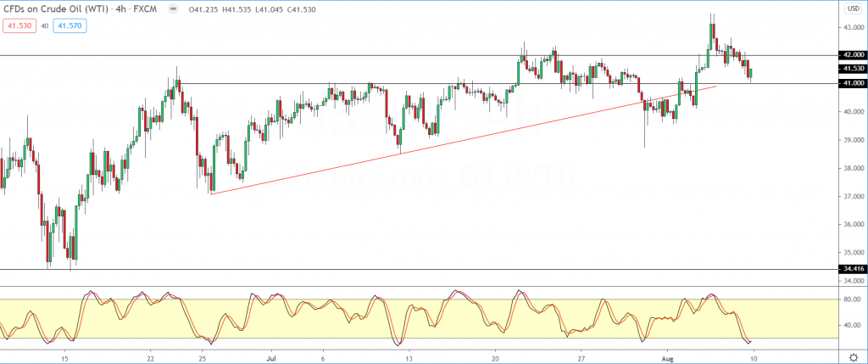
Task: Open the USD currency selector
Action: click(852, 8)
